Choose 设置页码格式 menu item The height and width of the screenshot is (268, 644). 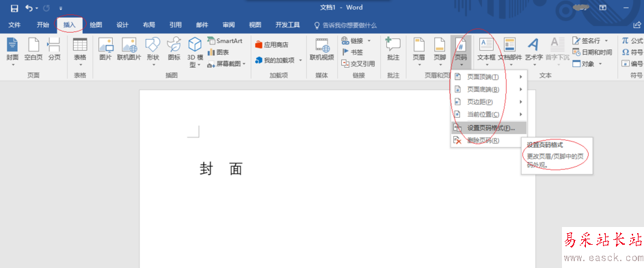pyautogui.click(x=488, y=128)
